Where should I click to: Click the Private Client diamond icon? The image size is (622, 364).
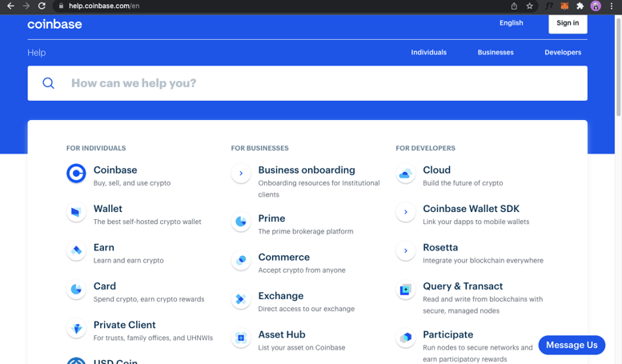tap(76, 328)
